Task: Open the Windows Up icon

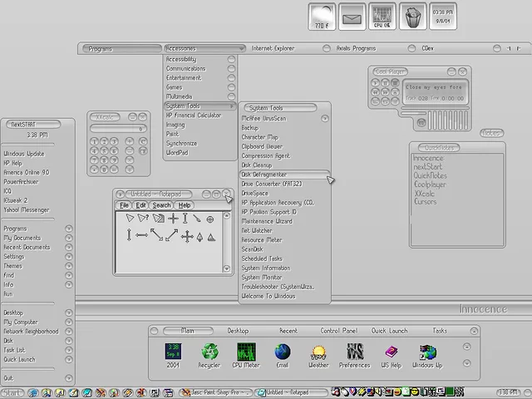Action: [428, 352]
